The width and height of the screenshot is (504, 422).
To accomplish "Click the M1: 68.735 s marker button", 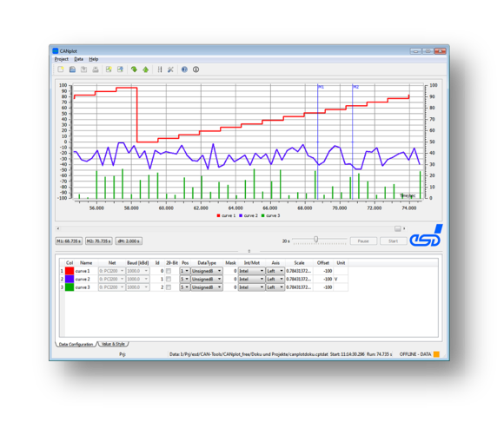I will (69, 241).
